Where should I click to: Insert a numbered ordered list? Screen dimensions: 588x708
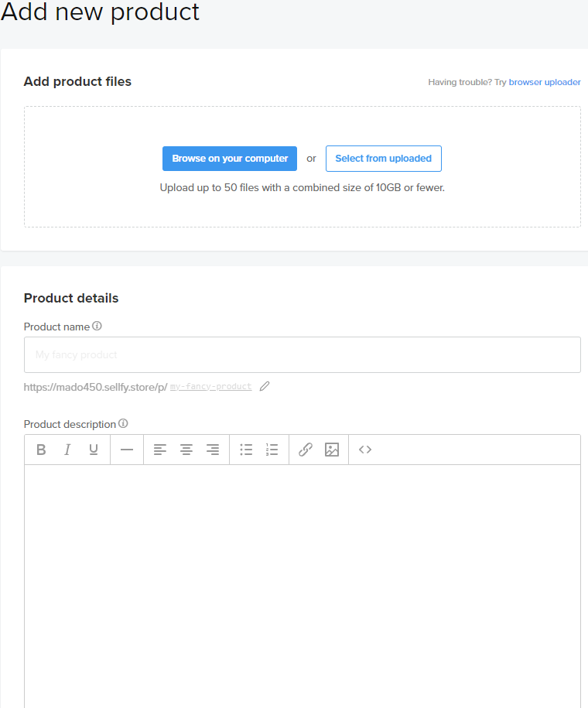coord(272,450)
